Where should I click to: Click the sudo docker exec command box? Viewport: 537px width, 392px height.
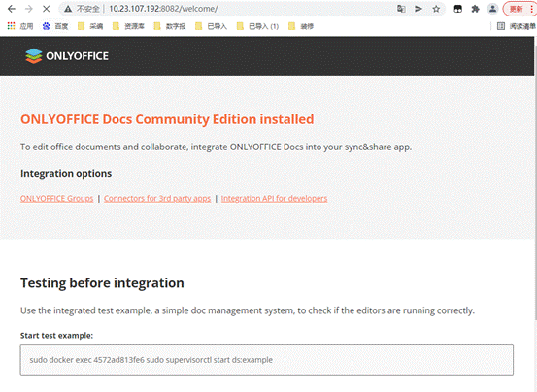point(267,360)
